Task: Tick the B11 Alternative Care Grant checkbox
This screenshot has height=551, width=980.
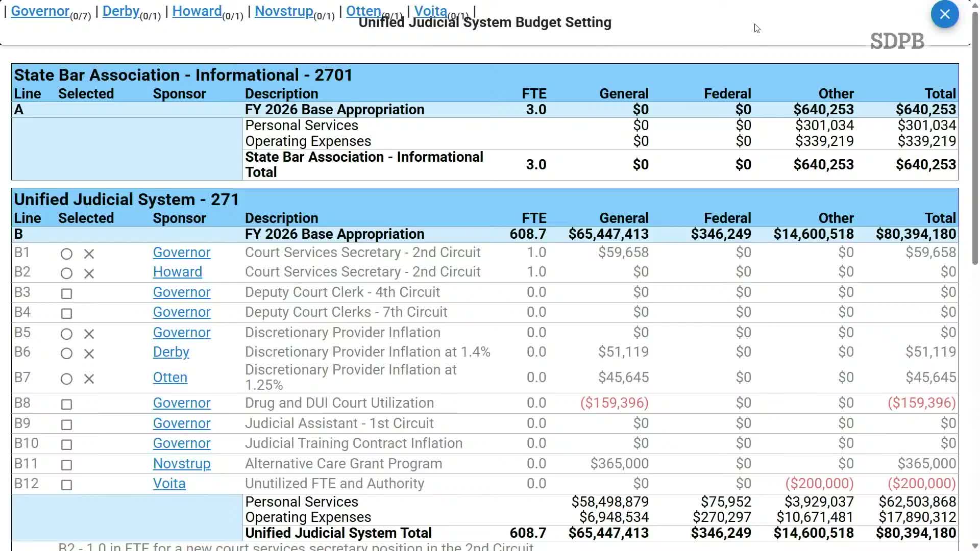Action: [x=66, y=465]
